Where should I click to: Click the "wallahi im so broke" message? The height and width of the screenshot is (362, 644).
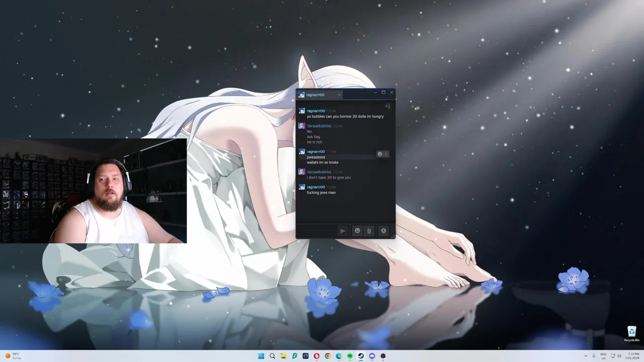(323, 162)
